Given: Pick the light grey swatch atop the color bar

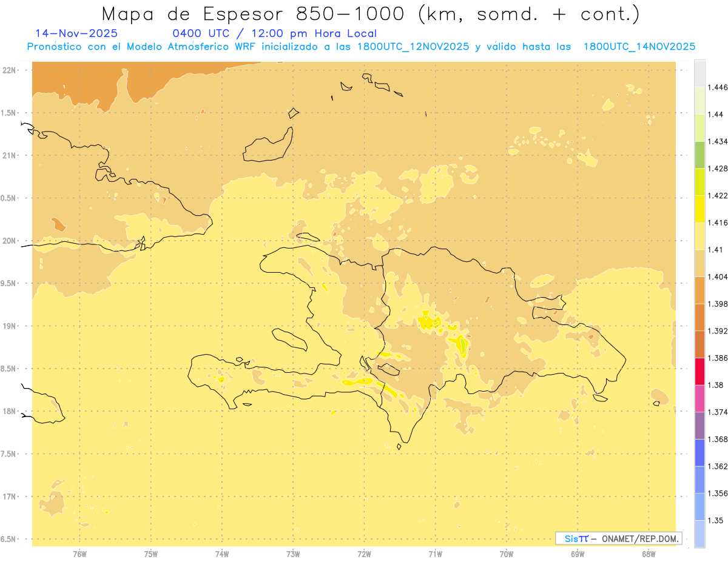Looking at the screenshot, I should point(699,73).
